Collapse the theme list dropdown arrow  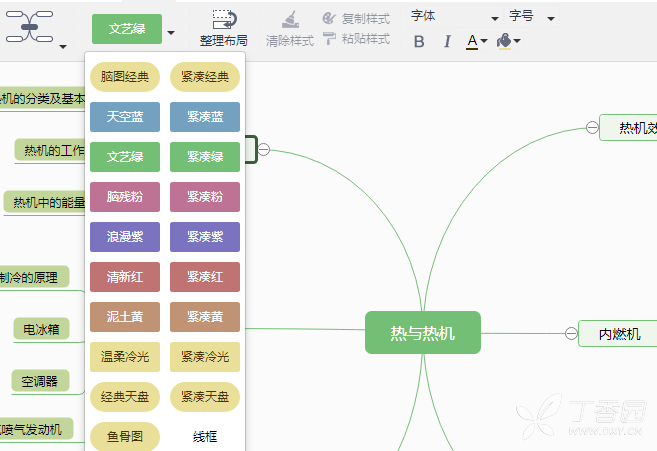point(171,32)
